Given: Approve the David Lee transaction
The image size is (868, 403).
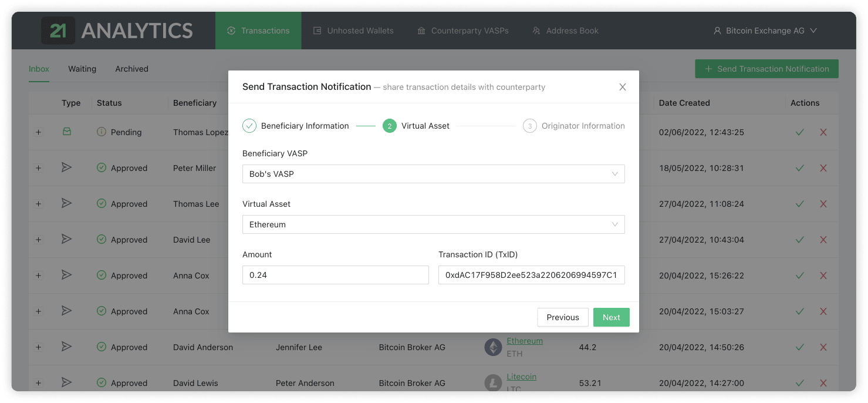Looking at the screenshot, I should tap(799, 240).
